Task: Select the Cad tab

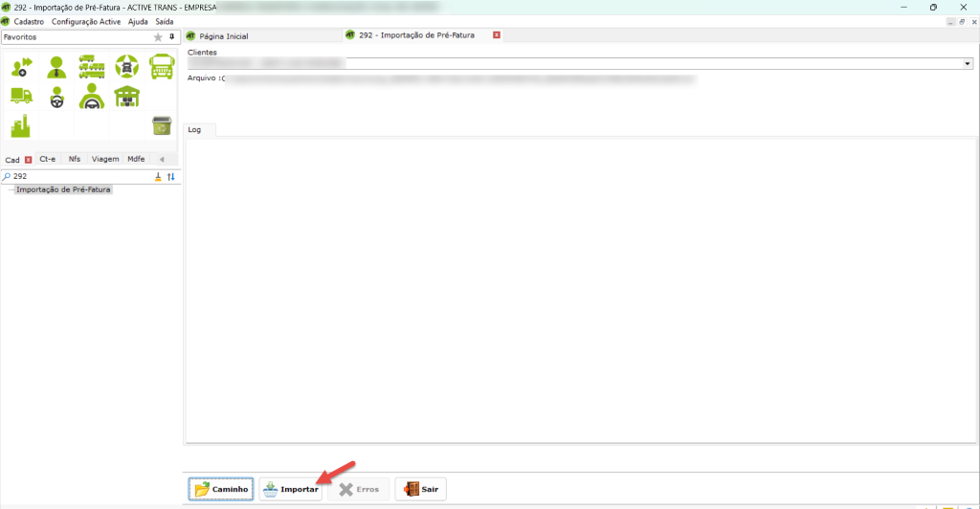Action: 12,160
